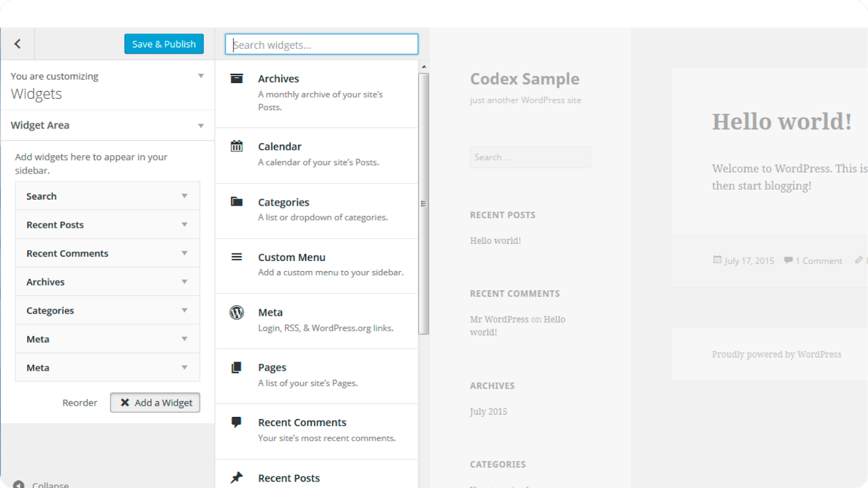The height and width of the screenshot is (488, 868).
Task: Open the Hello world! post heading
Action: tap(782, 121)
